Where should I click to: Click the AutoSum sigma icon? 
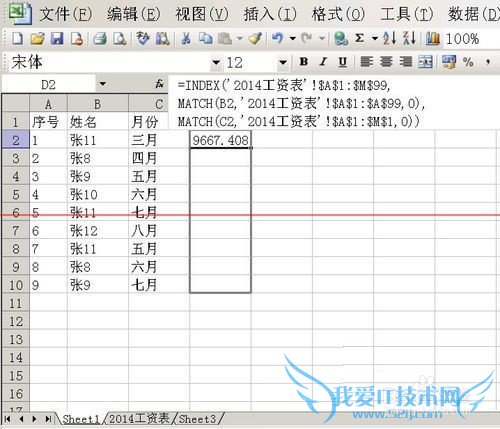coord(359,39)
